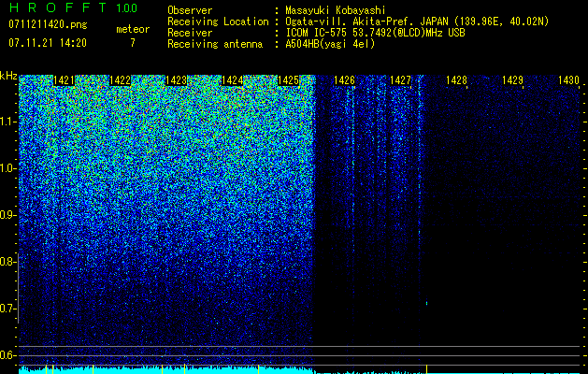Click the 1428 time marker
Screen dimensions: 588x374
[456, 80]
